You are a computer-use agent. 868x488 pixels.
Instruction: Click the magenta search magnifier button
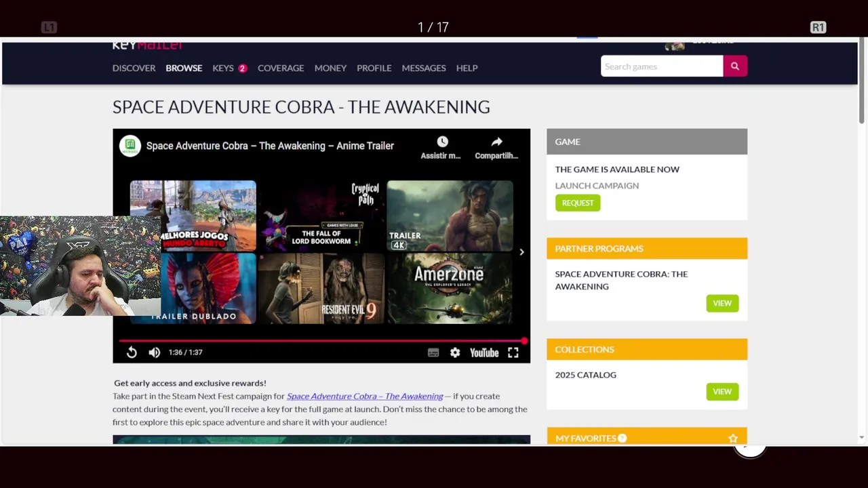point(735,66)
